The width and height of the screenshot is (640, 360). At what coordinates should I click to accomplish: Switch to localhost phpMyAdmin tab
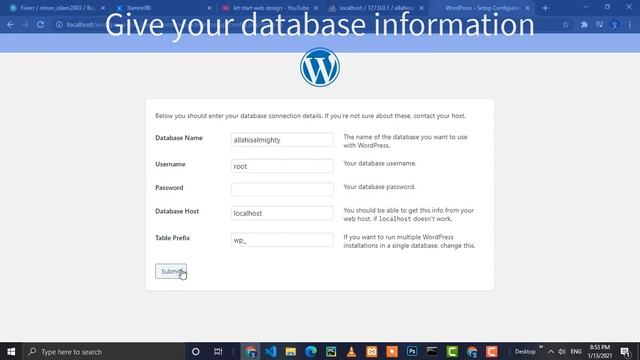[x=376, y=8]
